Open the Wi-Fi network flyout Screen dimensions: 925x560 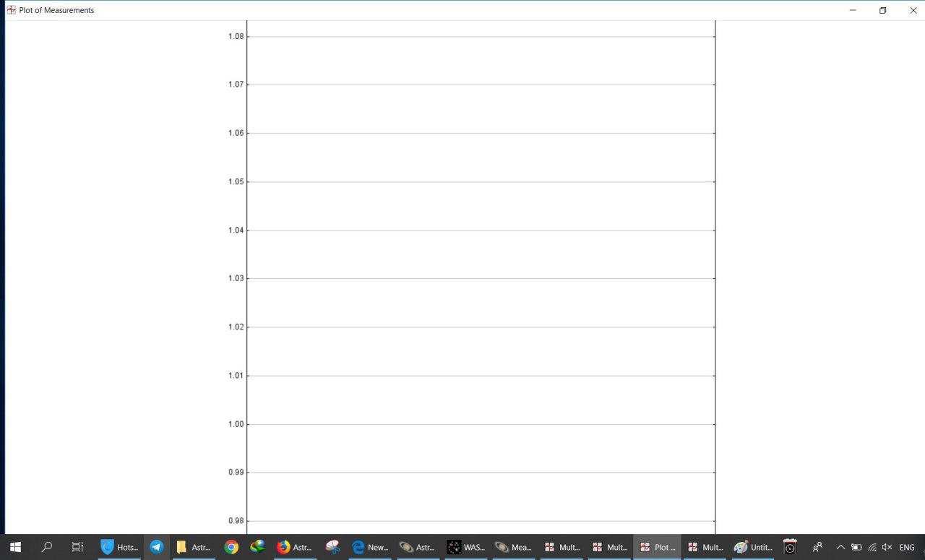pyautogui.click(x=872, y=547)
